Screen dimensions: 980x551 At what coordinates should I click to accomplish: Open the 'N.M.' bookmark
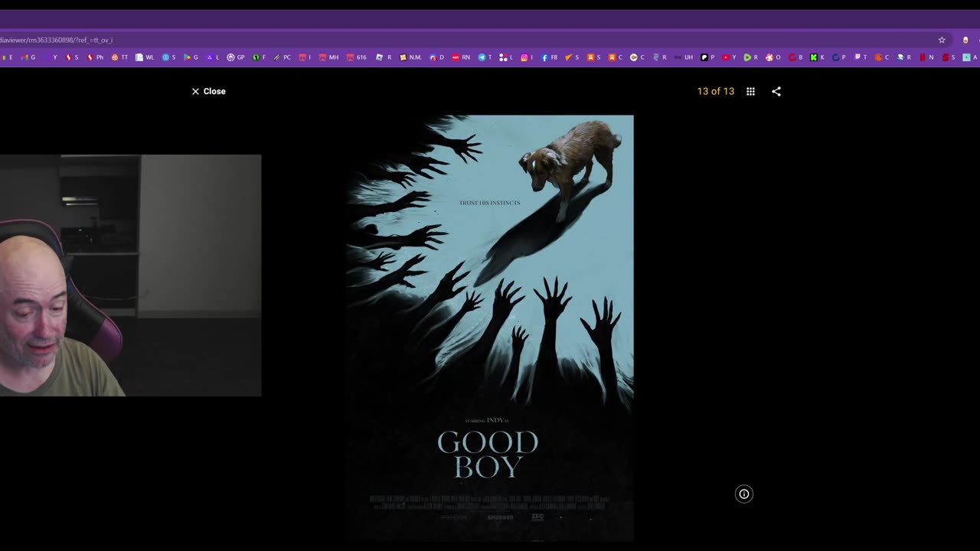click(410, 57)
